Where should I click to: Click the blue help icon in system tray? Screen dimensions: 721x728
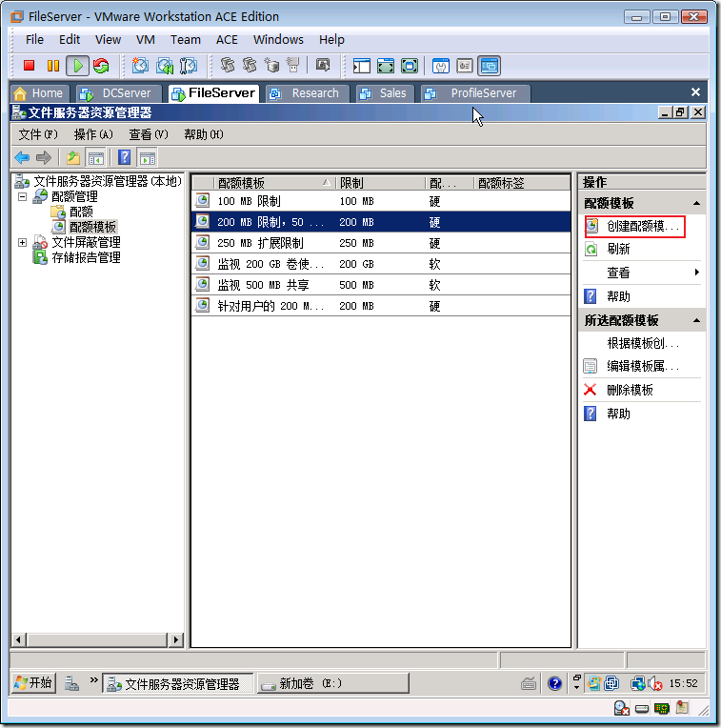[554, 683]
